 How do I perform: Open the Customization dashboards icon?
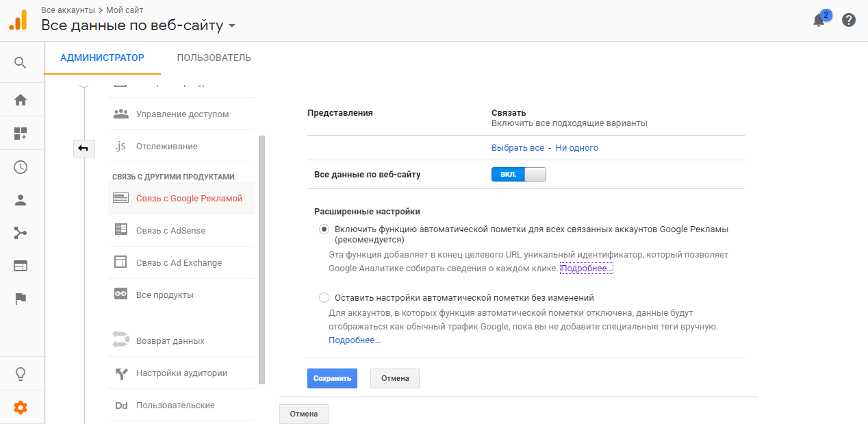click(21, 134)
